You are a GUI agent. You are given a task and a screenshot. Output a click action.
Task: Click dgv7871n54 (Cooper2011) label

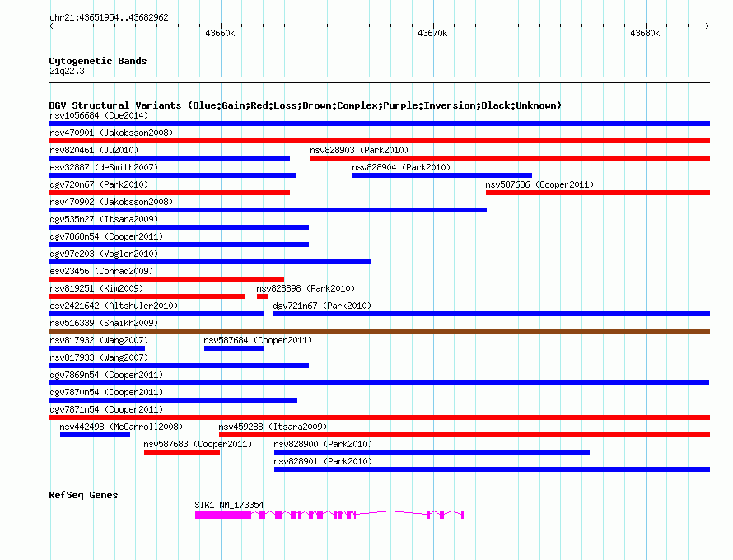pyautogui.click(x=106, y=409)
